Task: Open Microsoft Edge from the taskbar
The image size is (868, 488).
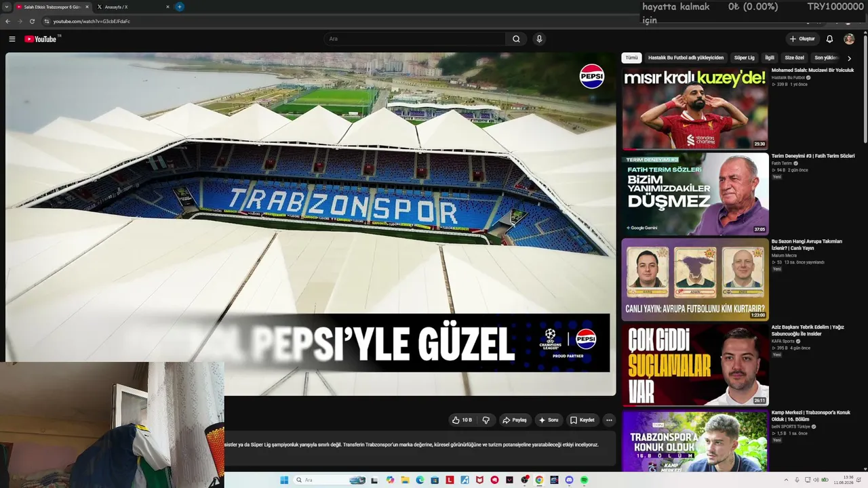Action: (420, 480)
